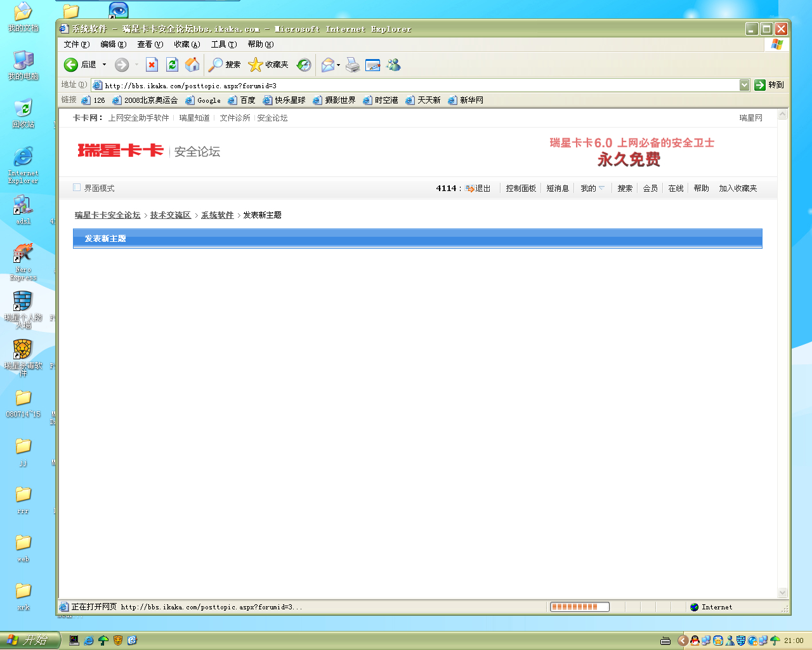Click the 技术交流区 breadcrumb link
This screenshot has width=812, height=650.
pyautogui.click(x=171, y=215)
